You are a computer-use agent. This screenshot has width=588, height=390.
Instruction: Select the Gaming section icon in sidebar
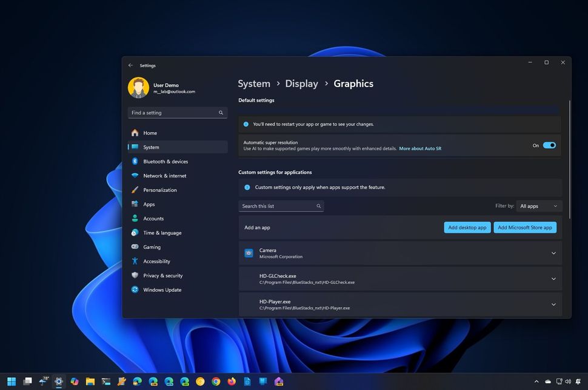pos(135,247)
